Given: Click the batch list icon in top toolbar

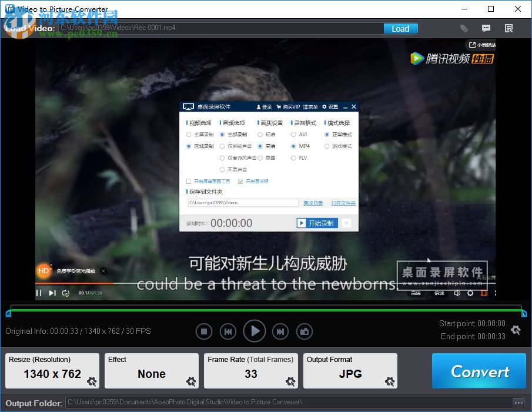Looking at the screenshot, I should (x=508, y=28).
